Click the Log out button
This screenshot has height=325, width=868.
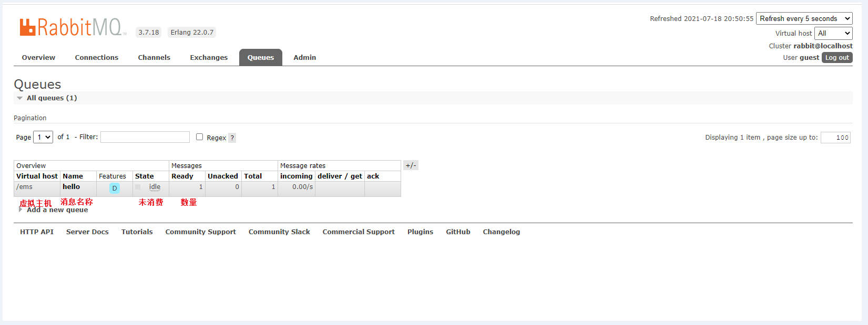(837, 58)
